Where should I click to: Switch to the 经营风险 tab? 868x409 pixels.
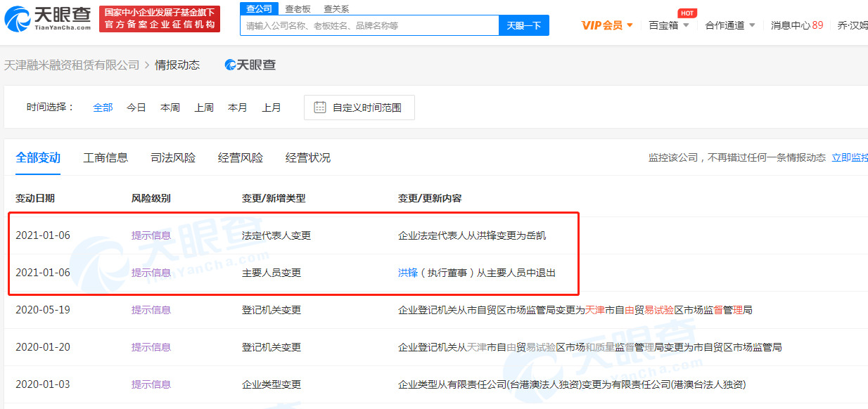click(241, 157)
